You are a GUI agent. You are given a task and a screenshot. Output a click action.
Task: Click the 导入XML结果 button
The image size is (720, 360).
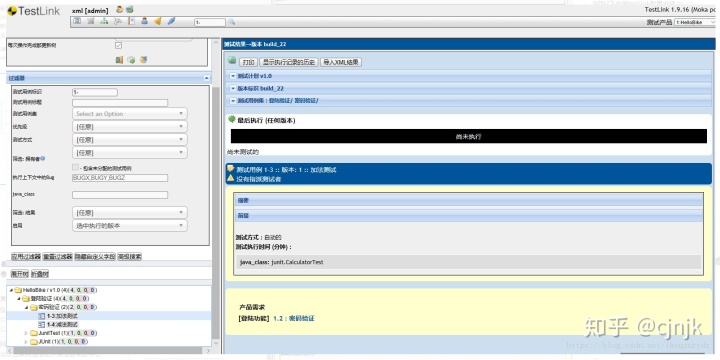(341, 62)
